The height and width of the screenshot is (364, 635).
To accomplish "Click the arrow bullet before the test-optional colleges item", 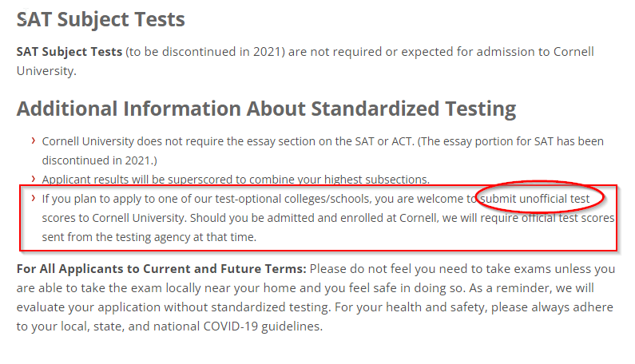I will (34, 197).
